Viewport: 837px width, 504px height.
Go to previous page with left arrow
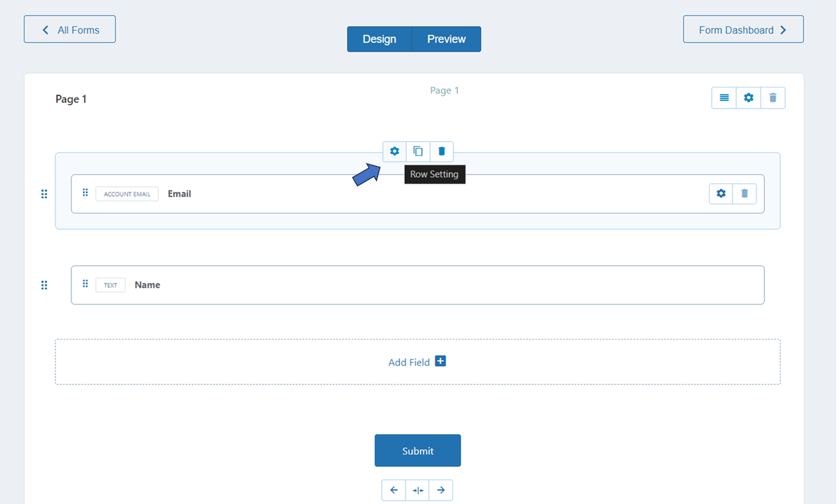click(x=394, y=490)
